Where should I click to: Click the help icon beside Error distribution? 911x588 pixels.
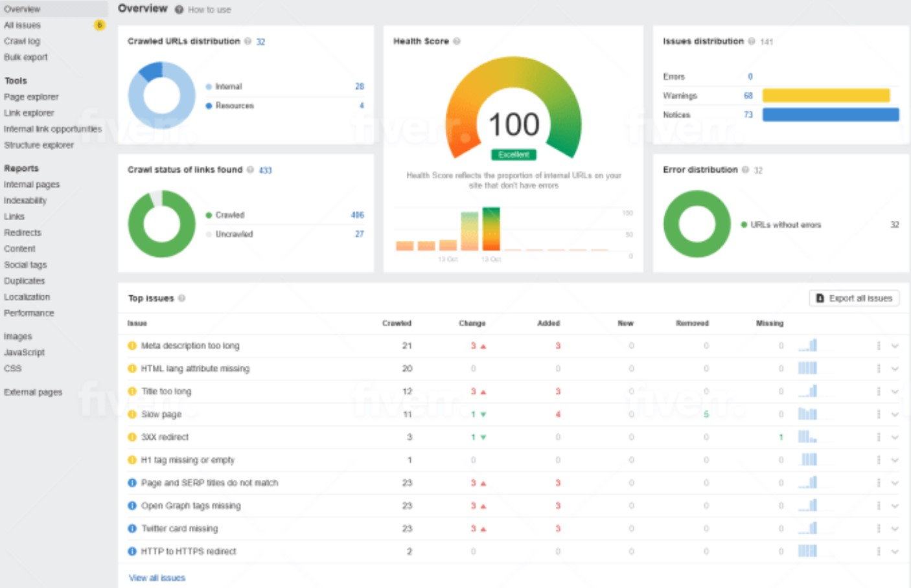[746, 170]
